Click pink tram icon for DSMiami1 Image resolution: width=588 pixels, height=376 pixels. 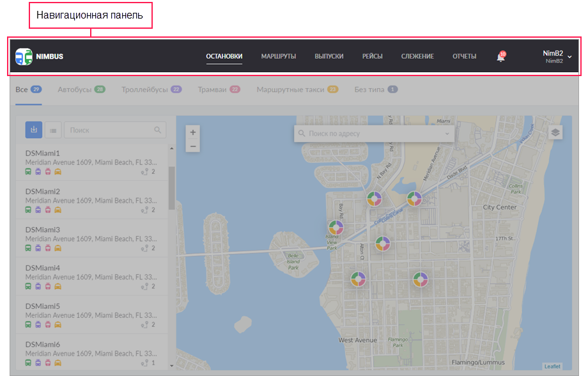(48, 172)
